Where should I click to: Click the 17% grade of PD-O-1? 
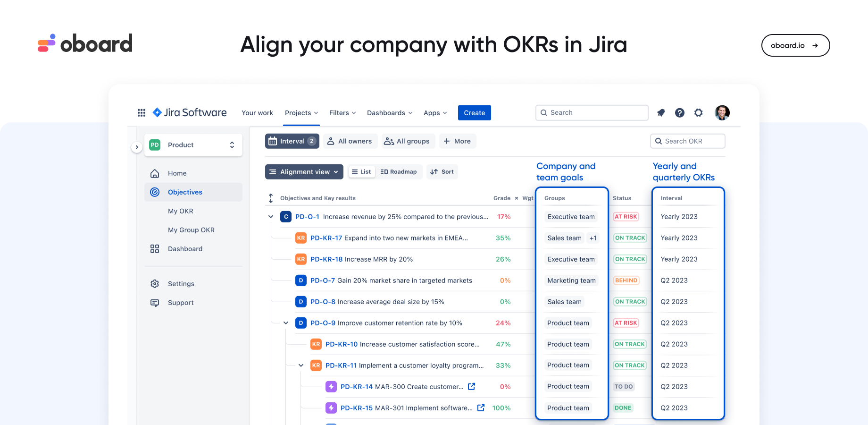(504, 217)
